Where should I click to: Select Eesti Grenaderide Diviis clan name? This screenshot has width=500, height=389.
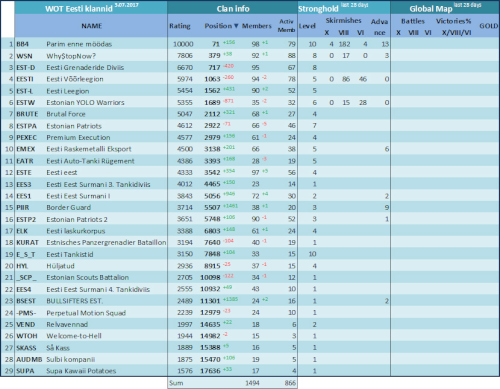[85, 68]
